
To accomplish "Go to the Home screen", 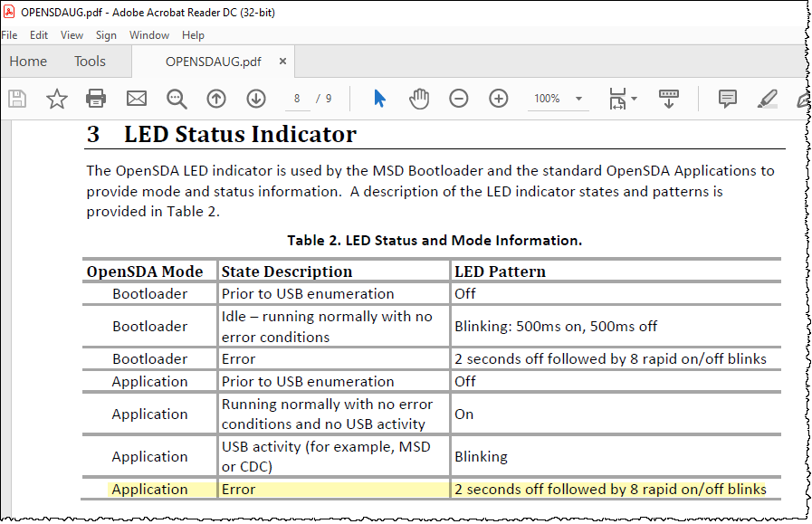I will tap(28, 61).
